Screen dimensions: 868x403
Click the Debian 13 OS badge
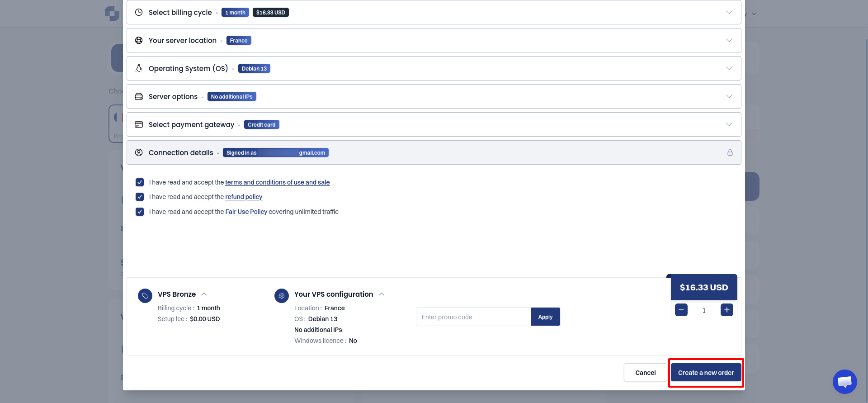[x=254, y=68]
